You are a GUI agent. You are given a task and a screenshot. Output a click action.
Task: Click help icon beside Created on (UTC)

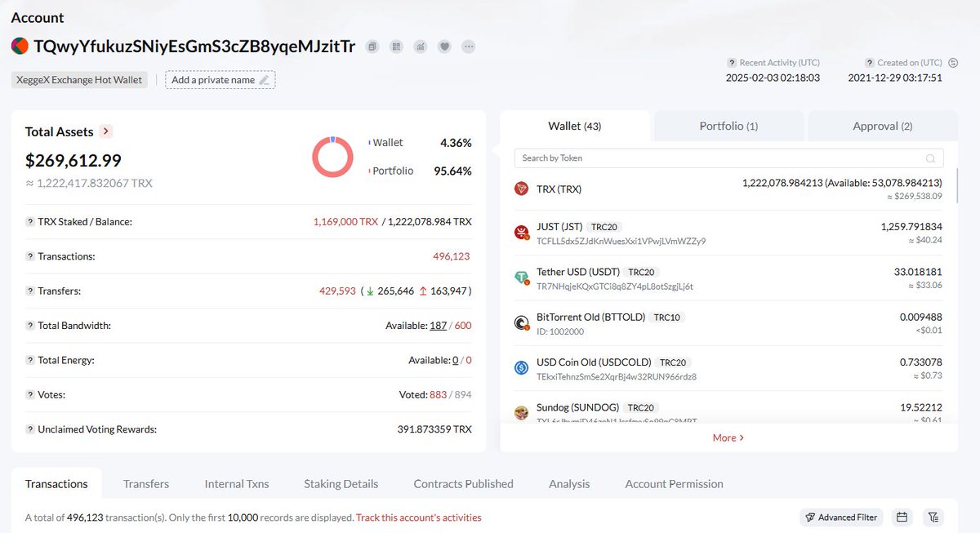click(870, 62)
